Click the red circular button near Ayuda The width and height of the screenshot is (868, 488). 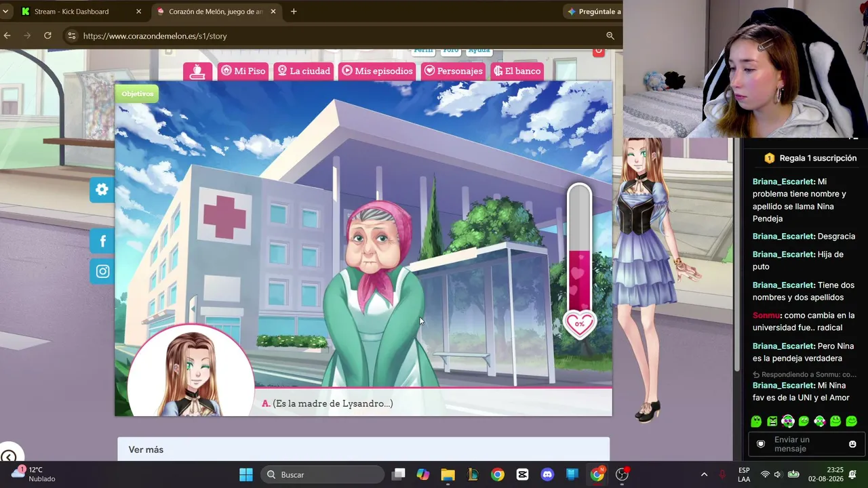(x=598, y=51)
